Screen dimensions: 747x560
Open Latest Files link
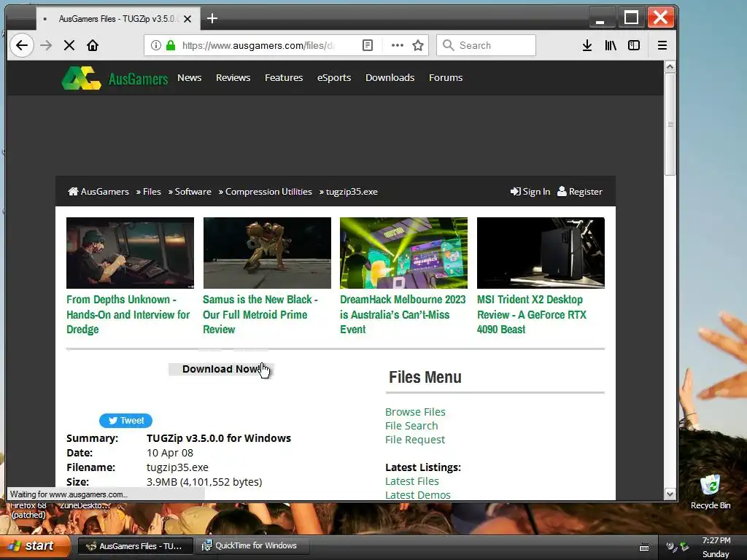click(411, 481)
